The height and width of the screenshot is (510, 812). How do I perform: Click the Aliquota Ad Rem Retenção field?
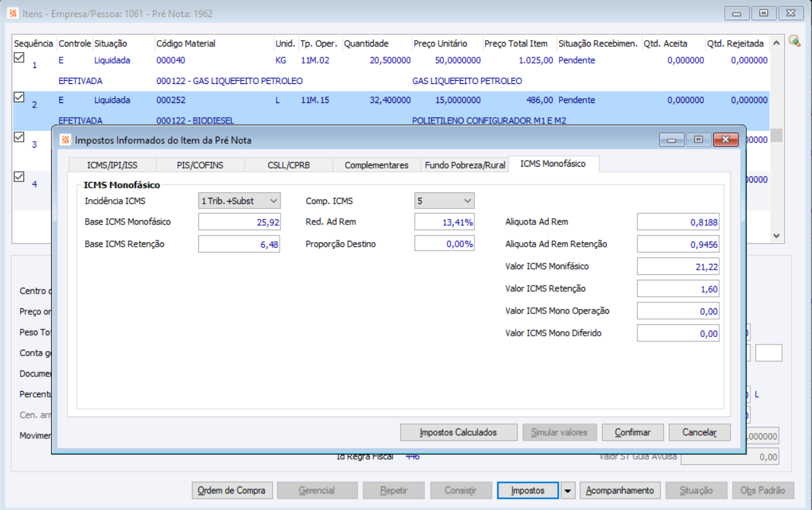[x=678, y=245]
